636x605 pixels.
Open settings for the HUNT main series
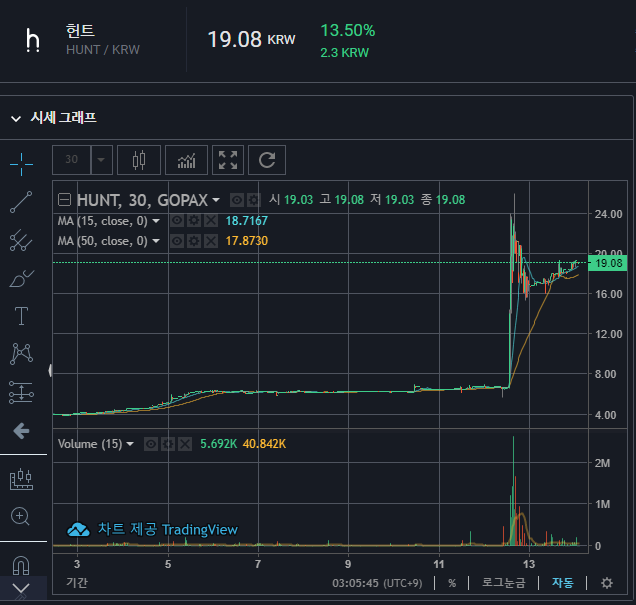click(x=254, y=200)
